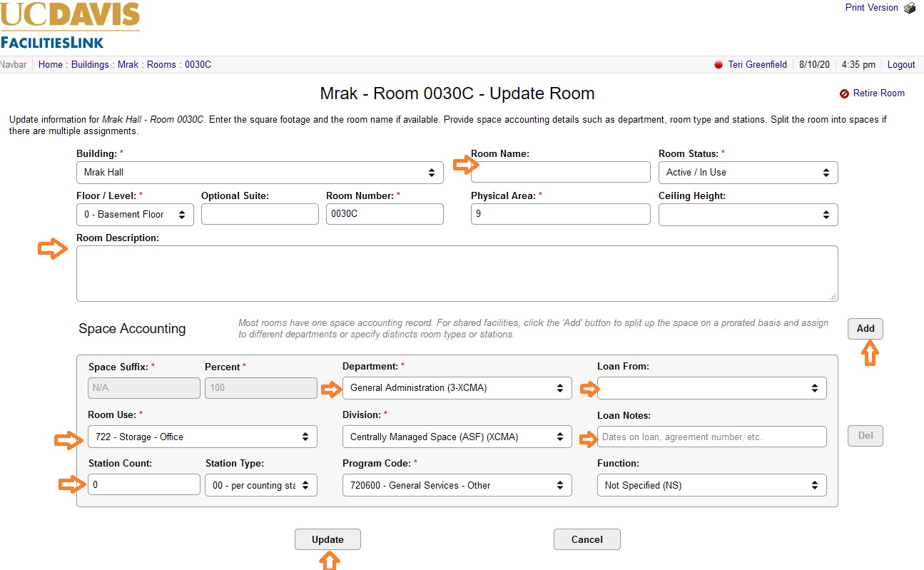Click the Logout link
The height and width of the screenshot is (570, 924).
pos(900,64)
